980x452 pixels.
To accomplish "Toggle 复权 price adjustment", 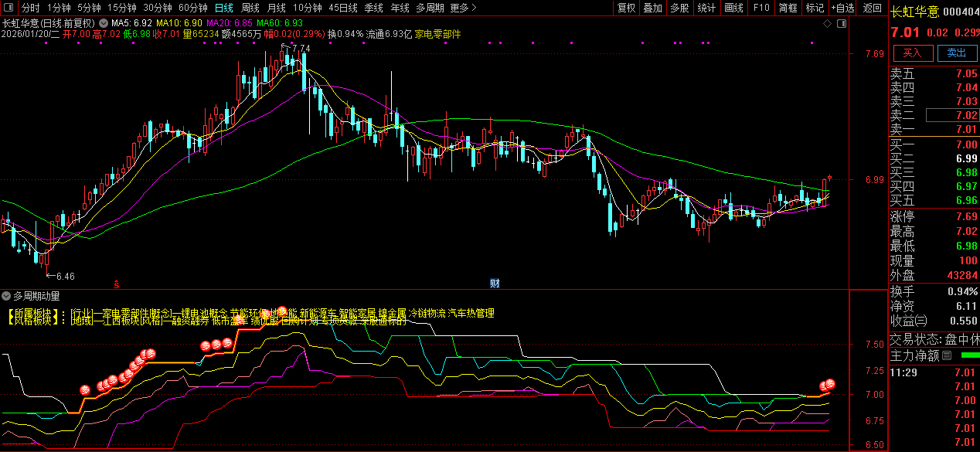I will coord(626,8).
